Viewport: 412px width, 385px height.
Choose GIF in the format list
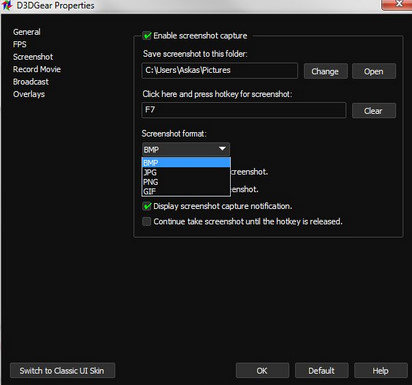click(x=186, y=191)
